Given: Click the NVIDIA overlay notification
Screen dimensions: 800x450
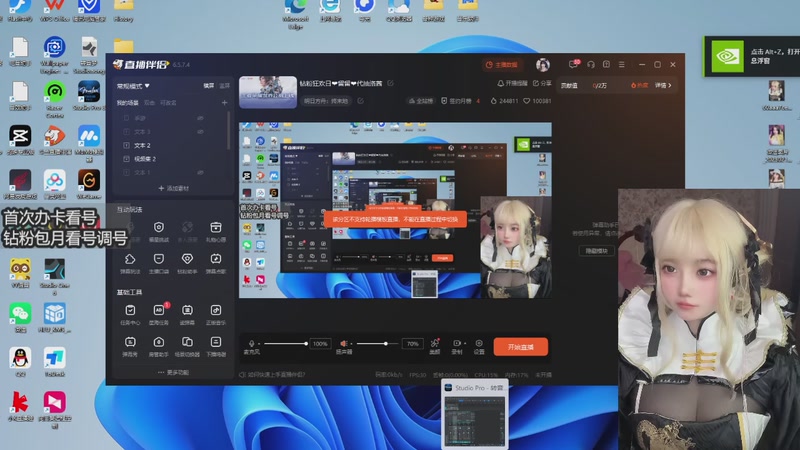Looking at the screenshot, I should tap(752, 56).
